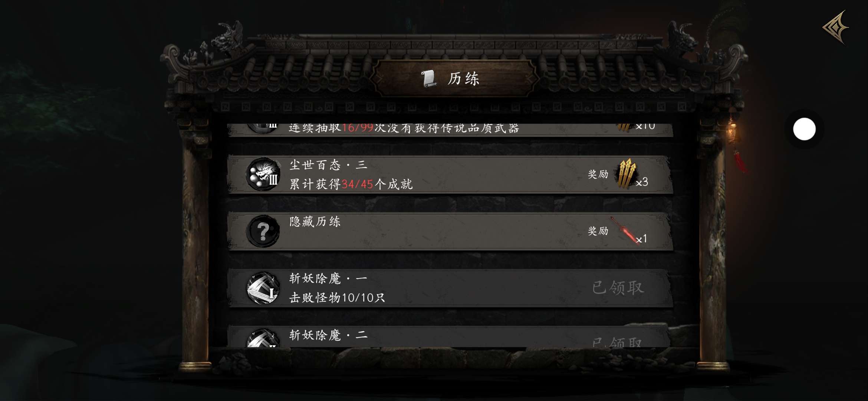Tap partially visible 斩妖除魔·二 blade icon
The width and height of the screenshot is (868, 401).
click(x=263, y=338)
